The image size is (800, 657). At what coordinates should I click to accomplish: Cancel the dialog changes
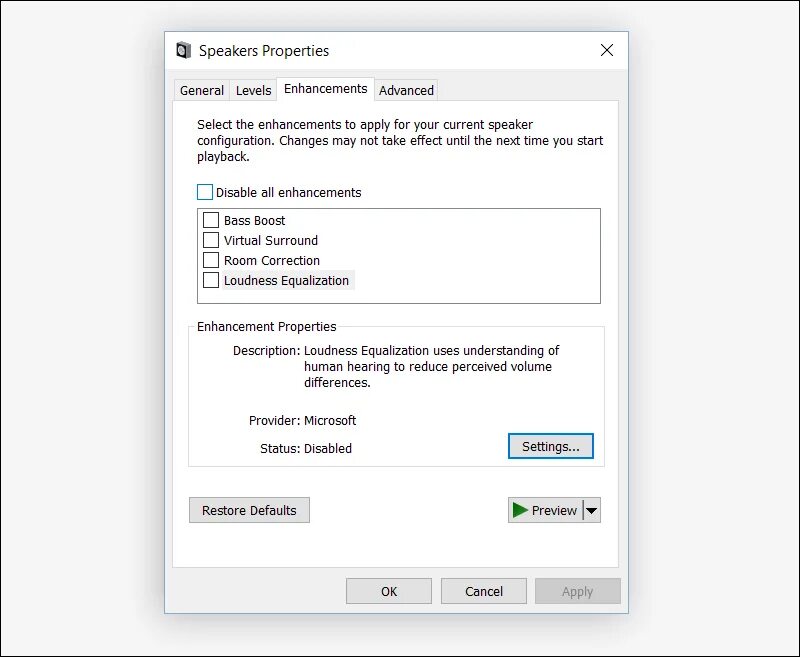[x=484, y=591]
